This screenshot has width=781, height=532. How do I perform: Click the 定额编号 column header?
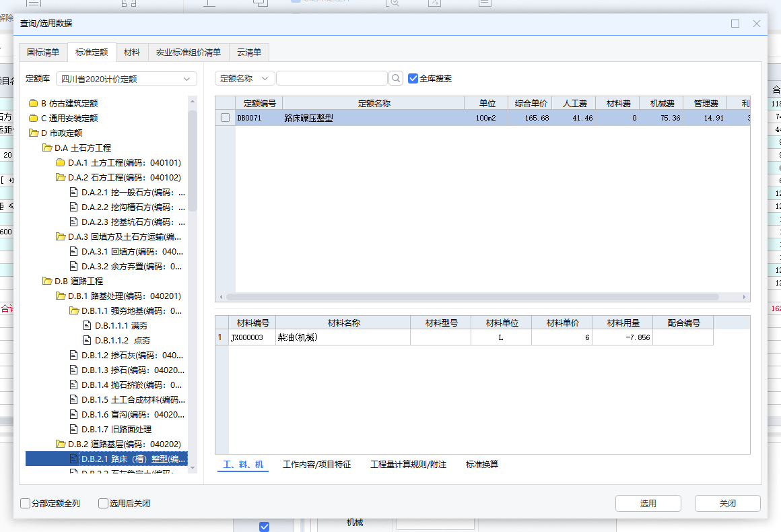pyautogui.click(x=259, y=103)
